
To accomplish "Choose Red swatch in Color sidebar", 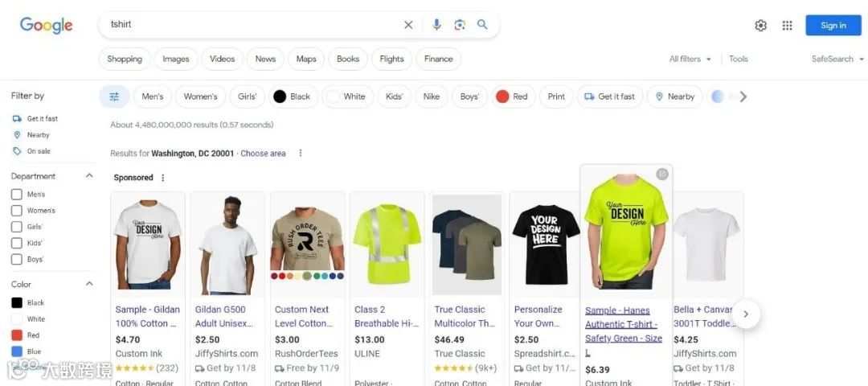I will coord(17,335).
